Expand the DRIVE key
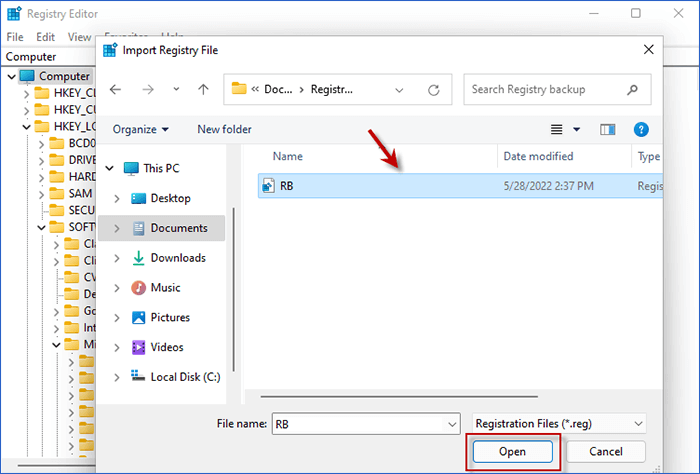700x474 pixels. click(x=41, y=161)
